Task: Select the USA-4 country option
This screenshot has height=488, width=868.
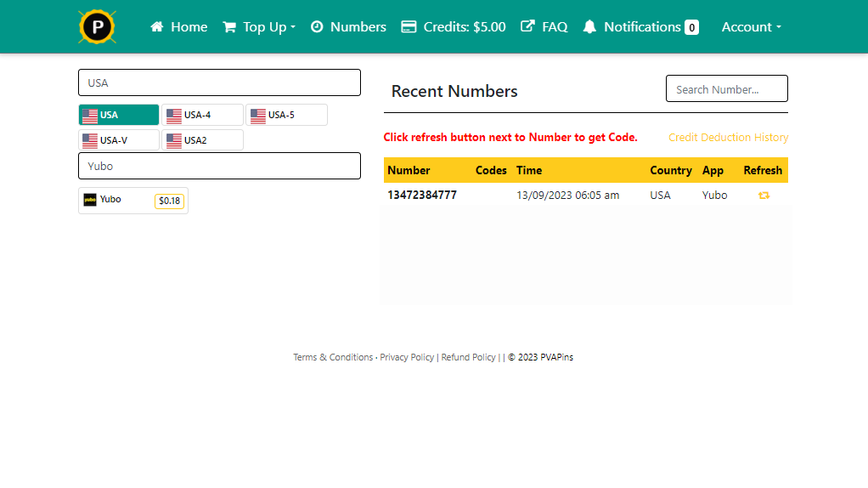Action: coord(202,115)
